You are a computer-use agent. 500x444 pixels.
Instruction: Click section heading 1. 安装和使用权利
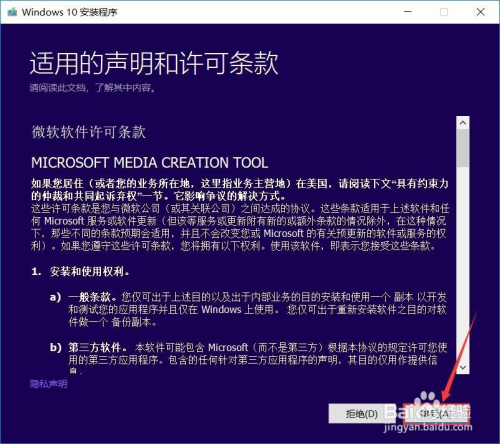coord(80,272)
